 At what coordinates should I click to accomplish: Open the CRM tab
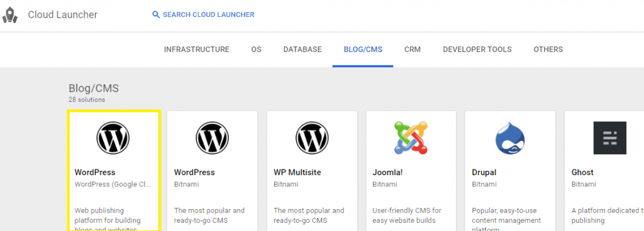(x=413, y=50)
